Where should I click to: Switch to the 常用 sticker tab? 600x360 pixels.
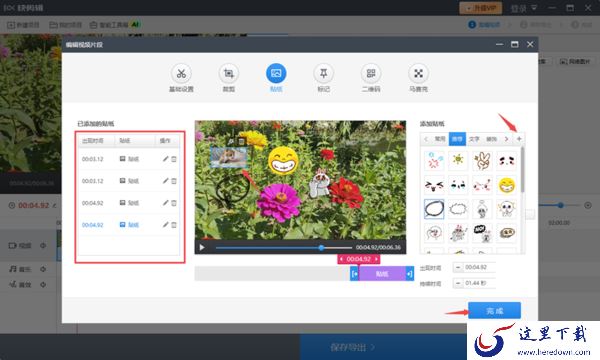440,139
